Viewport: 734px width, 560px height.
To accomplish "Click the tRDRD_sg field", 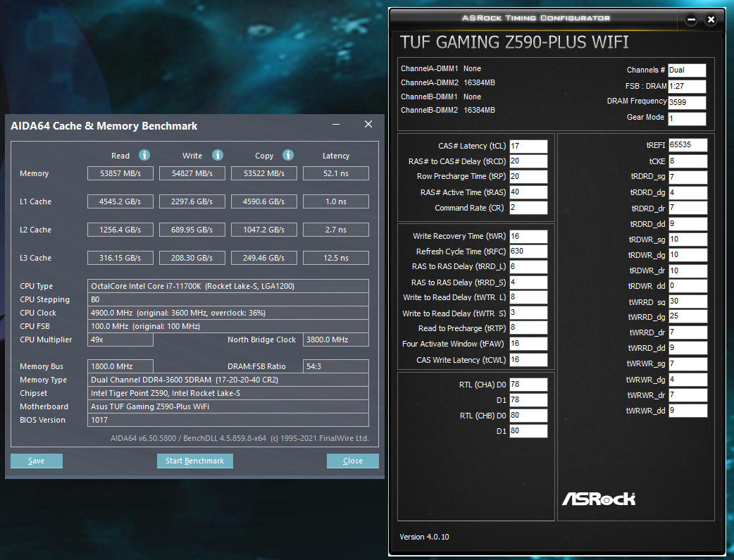I will 688,177.
